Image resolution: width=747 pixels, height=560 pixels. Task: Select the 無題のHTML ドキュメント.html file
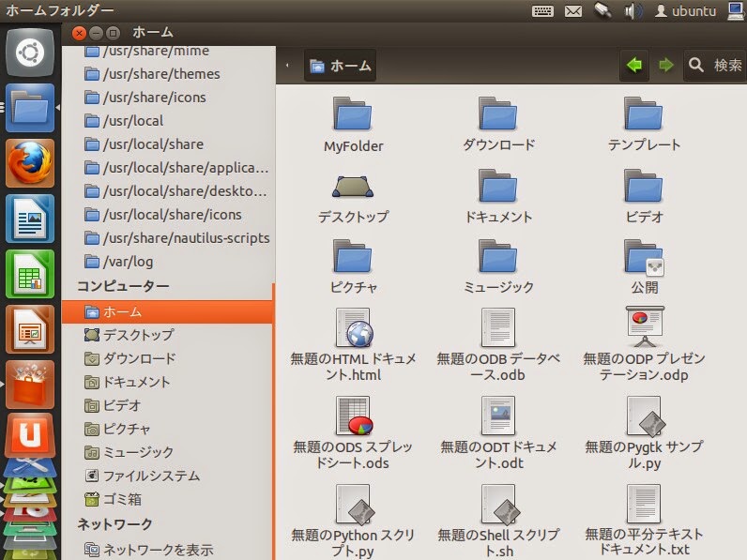[354, 327]
